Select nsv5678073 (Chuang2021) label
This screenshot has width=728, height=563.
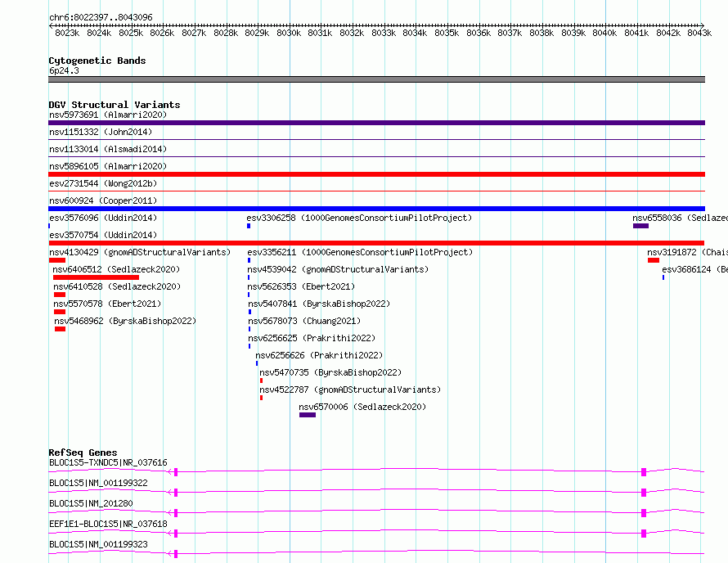[x=304, y=321]
